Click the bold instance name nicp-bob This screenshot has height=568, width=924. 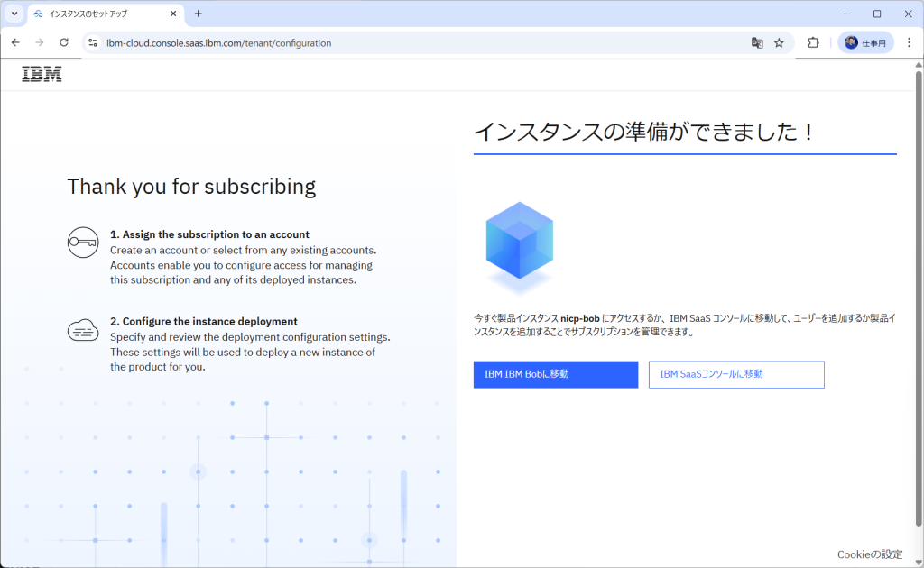pyautogui.click(x=580, y=318)
